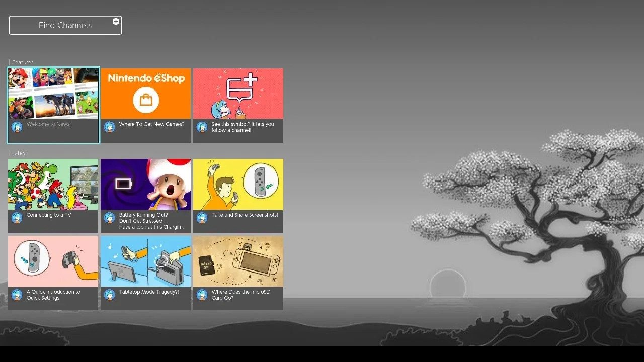Click channel avatar beside Where To Get New Games?
The width and height of the screenshot is (644, 362).
pos(110,127)
